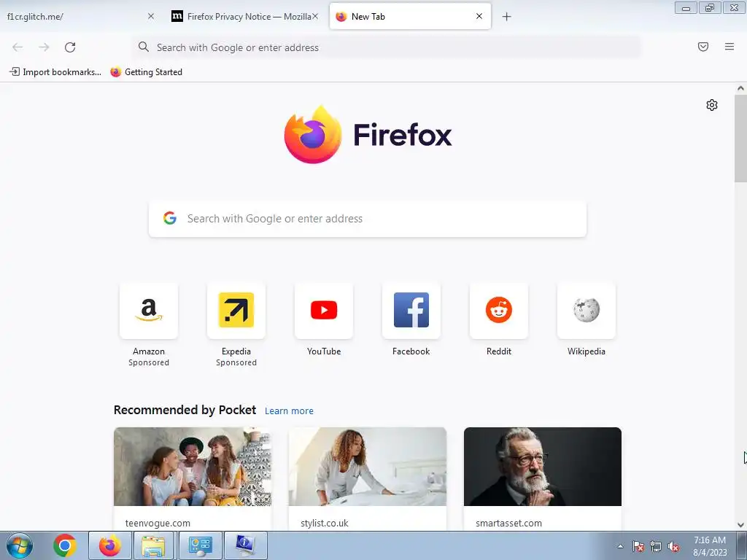This screenshot has width=747, height=560.
Task: Click the Google icon in search box
Action: (169, 218)
